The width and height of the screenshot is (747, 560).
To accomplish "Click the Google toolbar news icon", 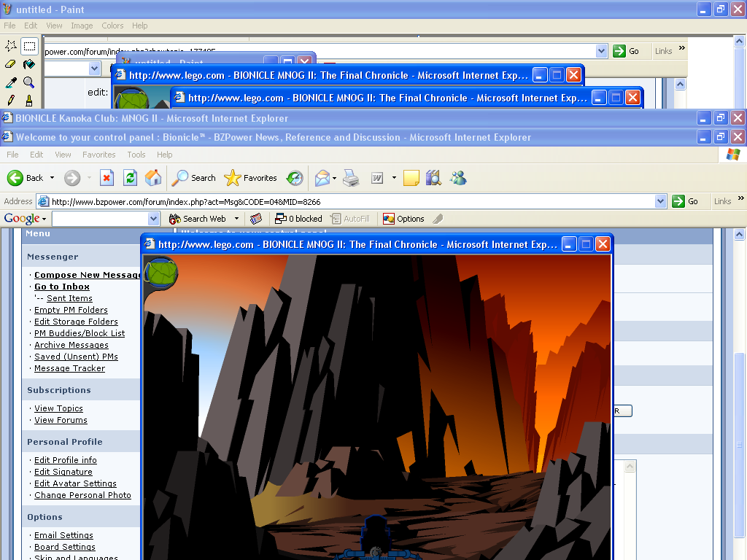I will coord(256,219).
